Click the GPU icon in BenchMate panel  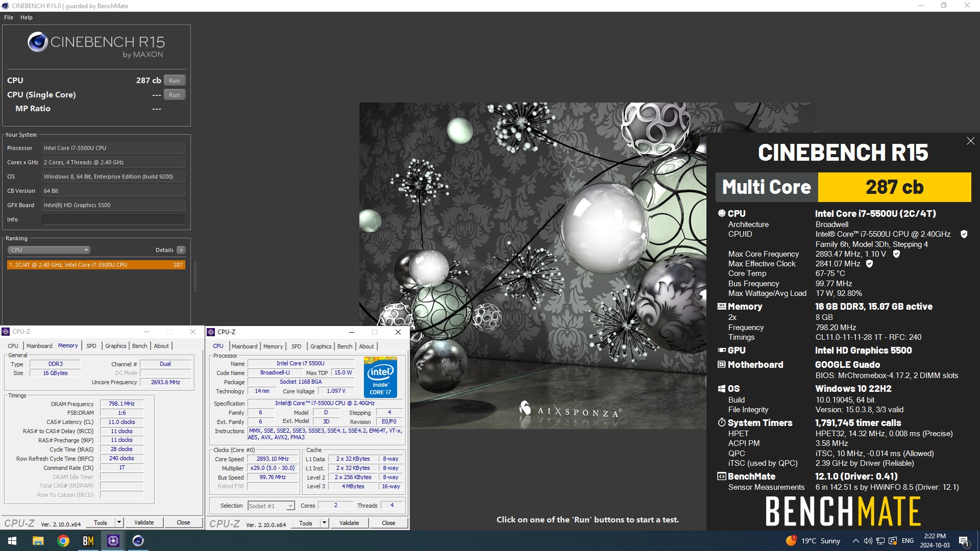(722, 350)
